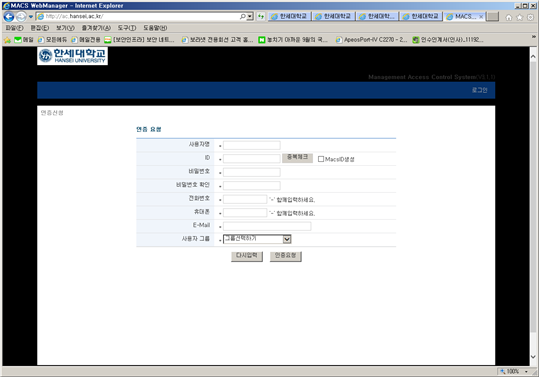The image size is (539, 381).
Task: Click the browser Back arrow button
Action: 9,17
